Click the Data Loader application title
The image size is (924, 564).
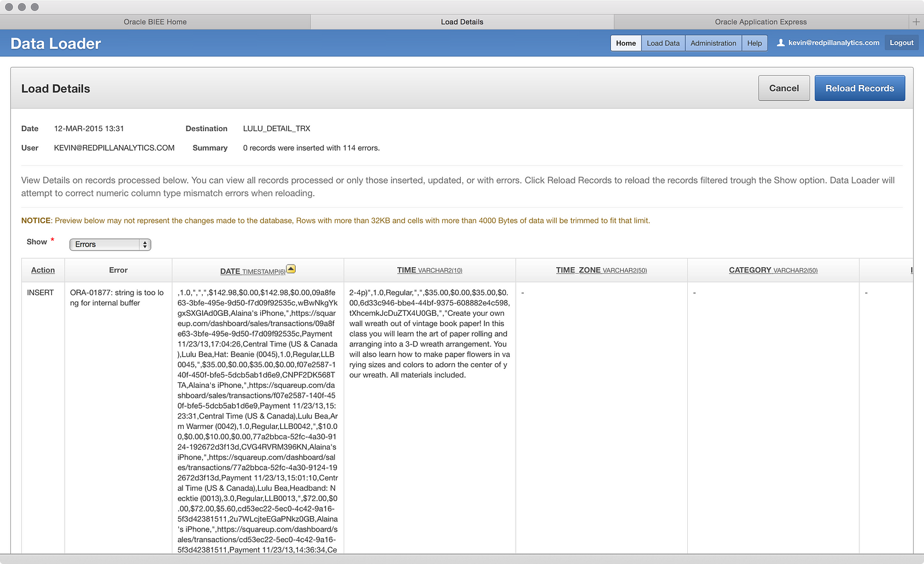pos(55,44)
